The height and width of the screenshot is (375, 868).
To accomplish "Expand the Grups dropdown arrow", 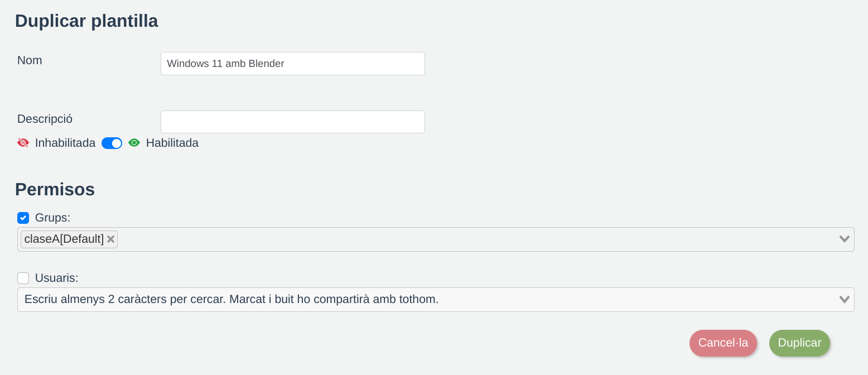I will tap(844, 239).
